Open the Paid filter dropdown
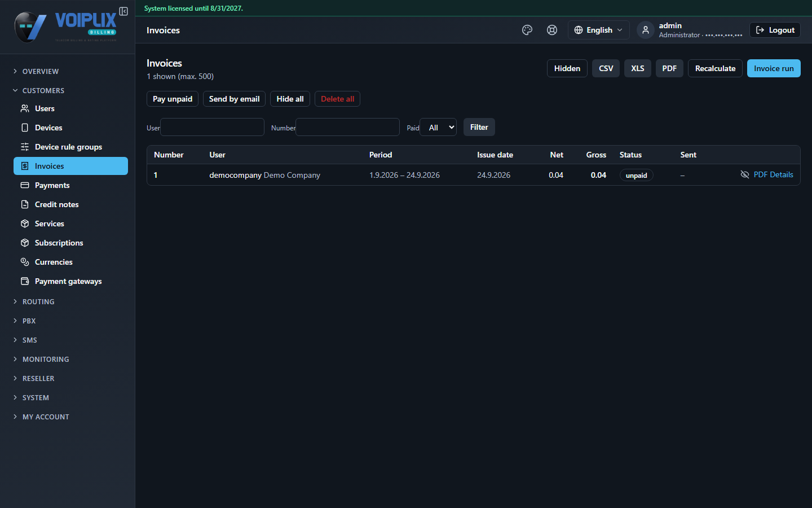The image size is (812, 508). coord(438,127)
